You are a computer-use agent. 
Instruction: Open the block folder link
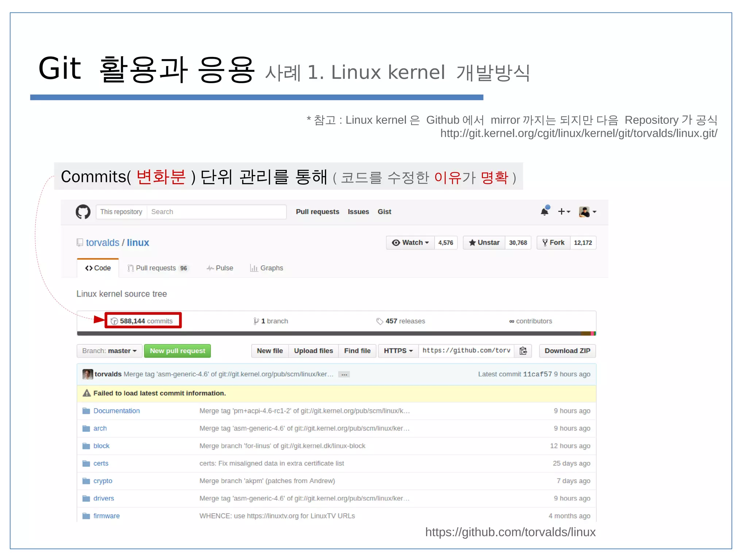click(x=101, y=446)
